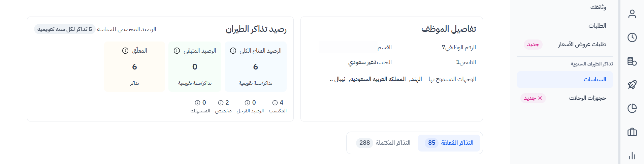This screenshot has width=644, height=164.
Task: Click info icon next to المكتسب value
Action: point(275,103)
